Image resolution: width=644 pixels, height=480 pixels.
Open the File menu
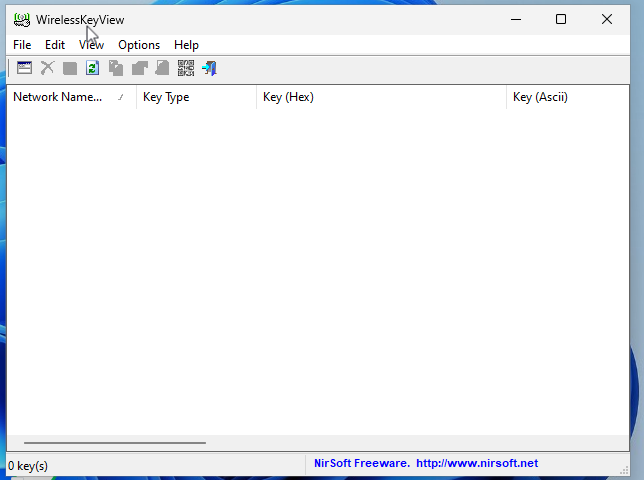tap(22, 45)
